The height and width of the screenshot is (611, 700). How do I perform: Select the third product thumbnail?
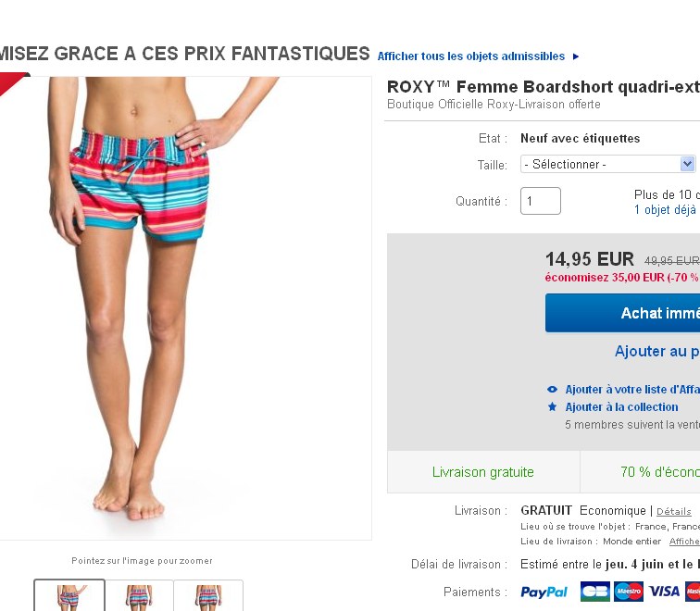click(x=208, y=596)
